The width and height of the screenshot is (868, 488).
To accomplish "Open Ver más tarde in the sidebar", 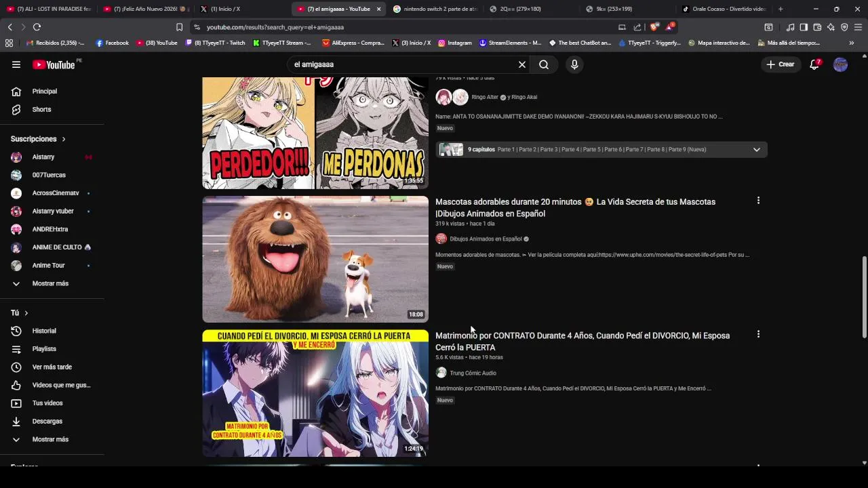I will tap(52, 367).
